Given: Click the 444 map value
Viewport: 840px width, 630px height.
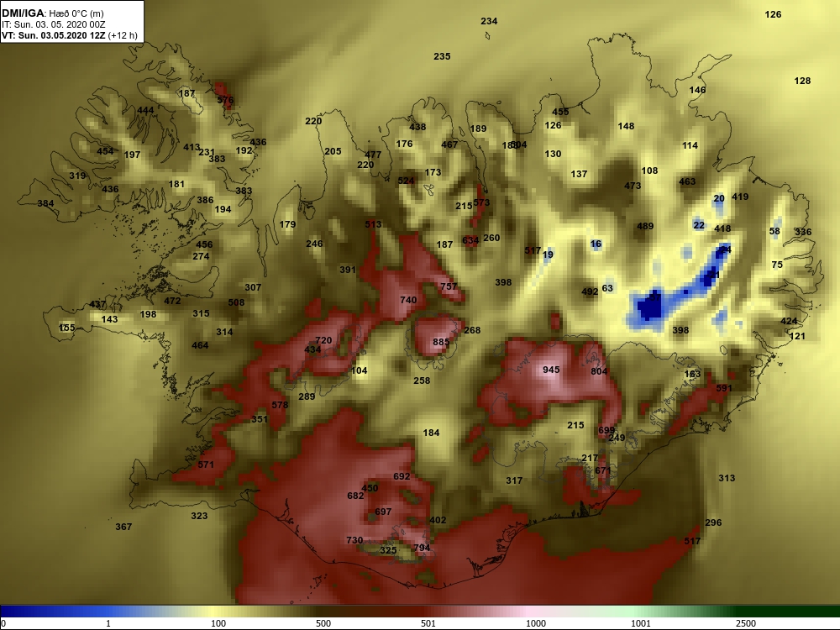Looking at the screenshot, I should point(145,110).
